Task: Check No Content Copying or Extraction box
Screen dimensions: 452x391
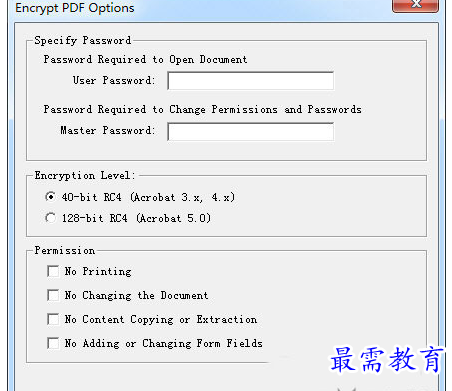Action: (x=53, y=319)
